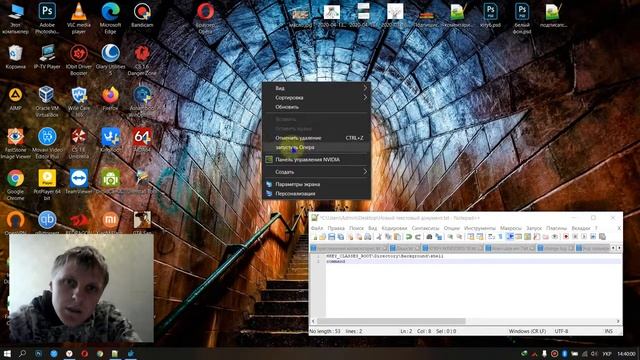This screenshot has width=640, height=360.
Task: Click Save icon in Notepad++ toolbar
Action: point(331,237)
